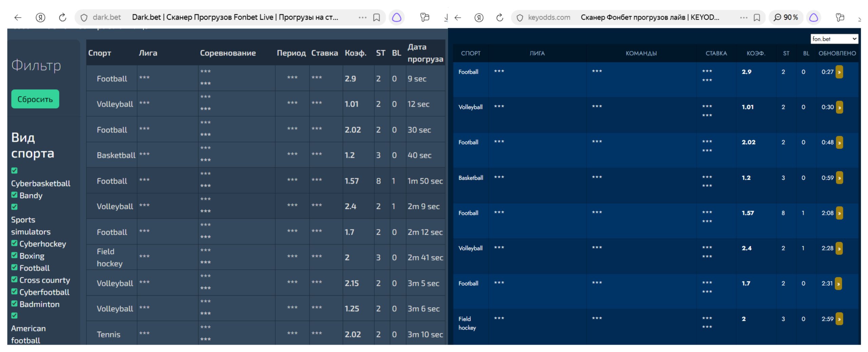Uncheck the Cyberfootball filter
Image resolution: width=868 pixels, height=352 pixels.
[x=14, y=292]
